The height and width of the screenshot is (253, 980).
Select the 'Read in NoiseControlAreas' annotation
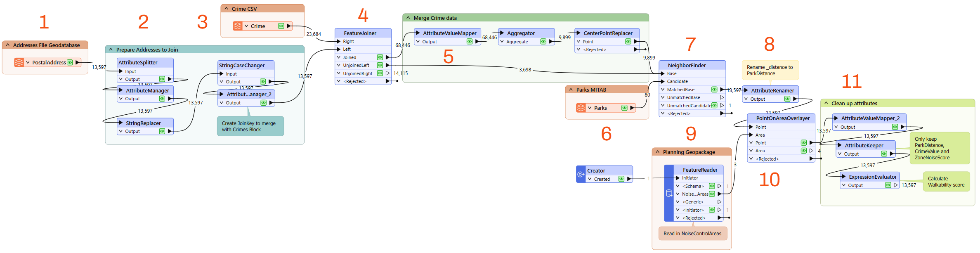pyautogui.click(x=692, y=234)
